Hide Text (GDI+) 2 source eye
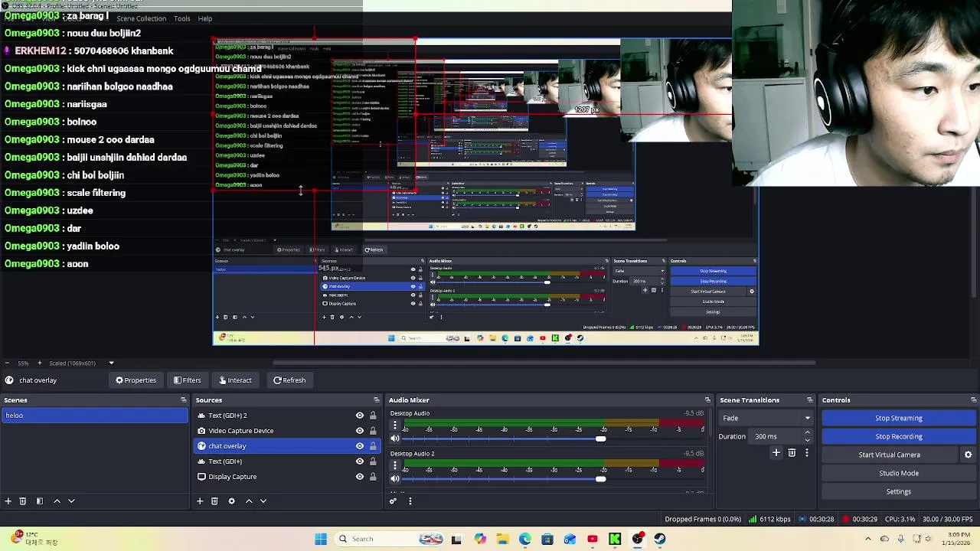The height and width of the screenshot is (551, 980). (x=359, y=416)
